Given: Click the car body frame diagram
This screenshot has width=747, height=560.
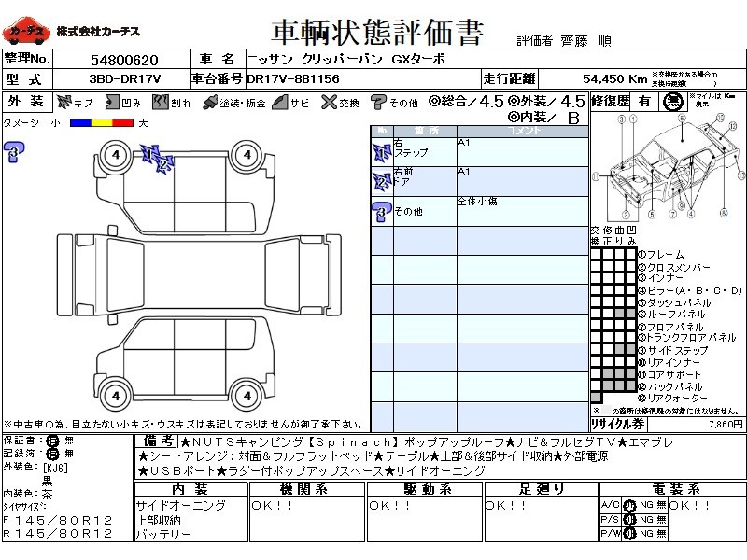Looking at the screenshot, I should (x=669, y=168).
